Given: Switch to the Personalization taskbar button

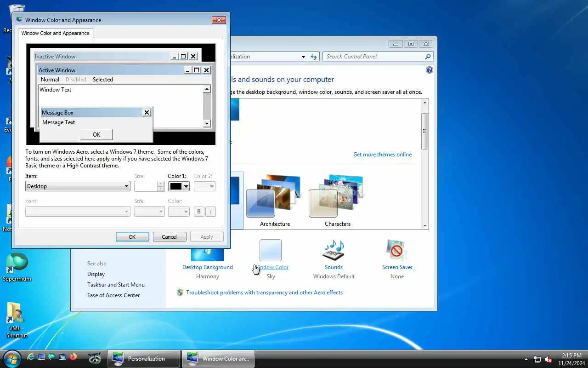Looking at the screenshot, I should [x=144, y=359].
